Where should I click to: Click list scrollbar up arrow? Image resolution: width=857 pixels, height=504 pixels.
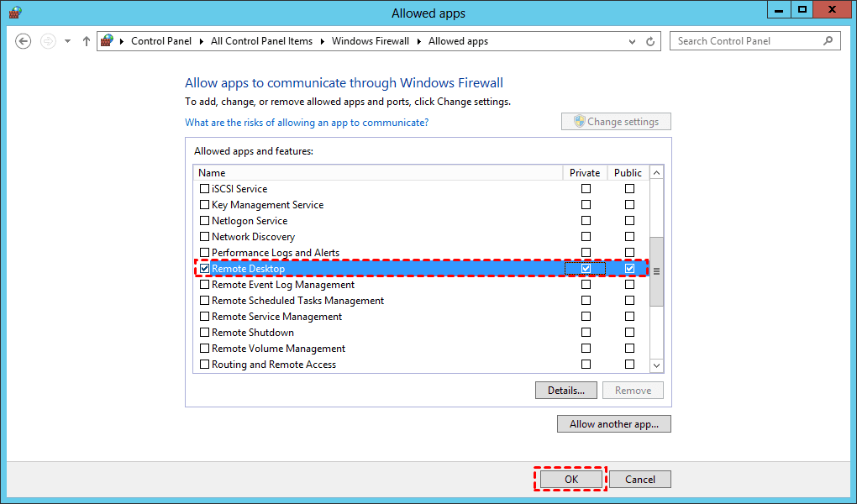click(x=656, y=173)
